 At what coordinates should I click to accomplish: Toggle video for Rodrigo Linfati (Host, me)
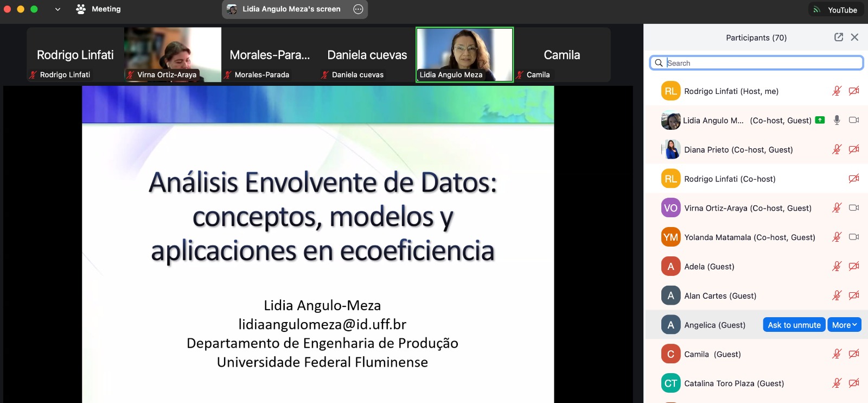(854, 91)
